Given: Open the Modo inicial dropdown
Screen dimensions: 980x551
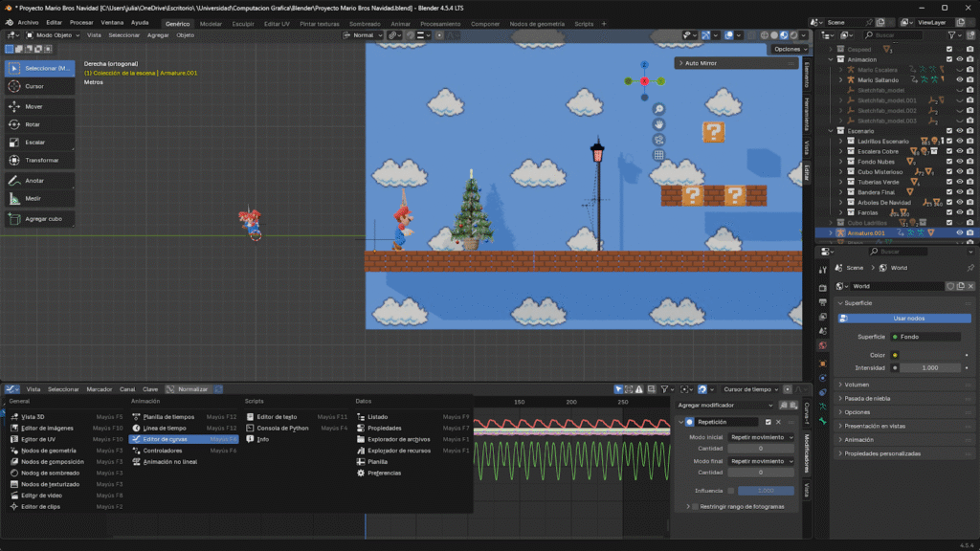Looking at the screenshot, I should tap(761, 437).
